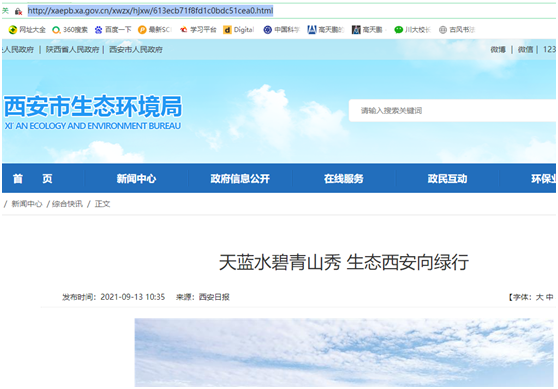This screenshot has width=558, height=389.
Task: Set font size to 大
Action: (539, 297)
